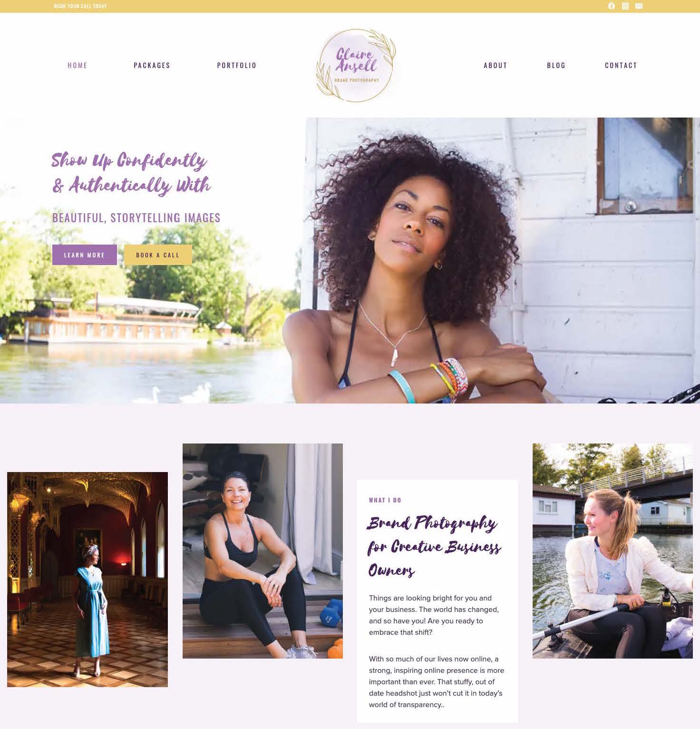
Task: Click the Book A Call button
Action: click(158, 255)
